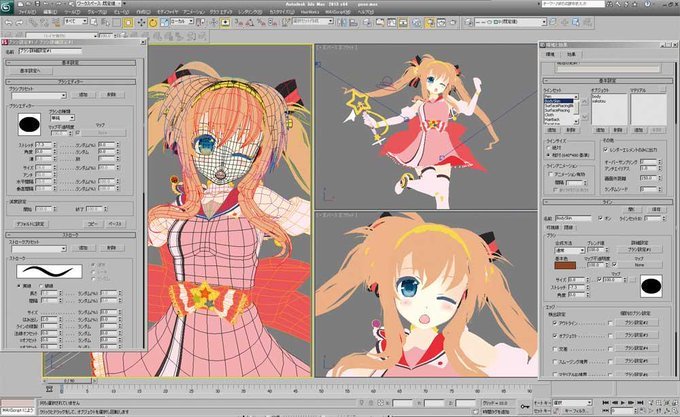The width and height of the screenshot is (680, 417).
Task: Click デフォルトに設定 button
Action: pyautogui.click(x=30, y=224)
